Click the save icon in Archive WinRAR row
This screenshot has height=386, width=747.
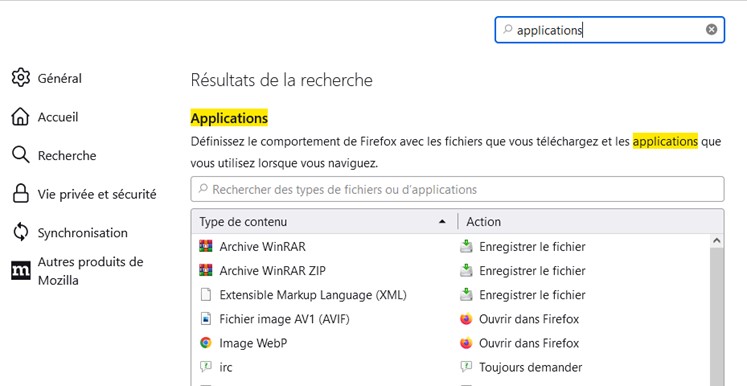(466, 246)
